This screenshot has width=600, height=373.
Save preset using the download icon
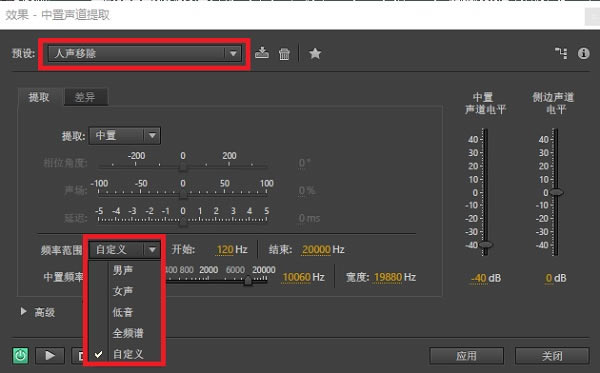point(262,53)
